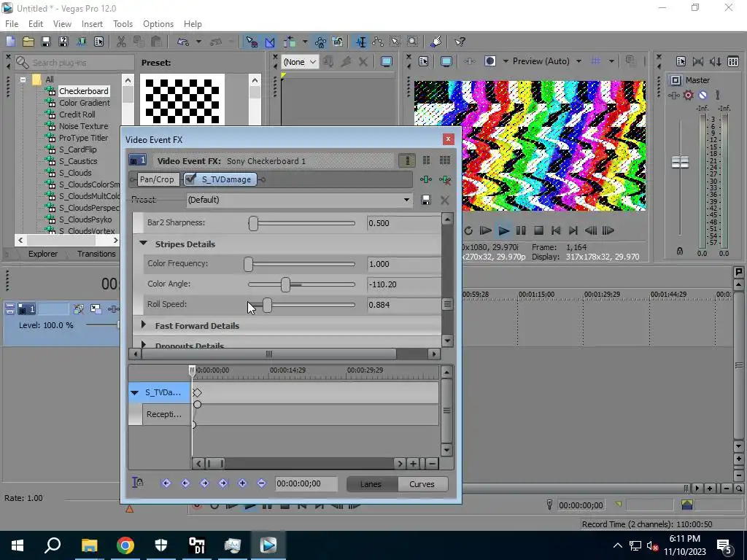This screenshot has height=560, width=747.
Task: Switch Video Event FX to three-column layout
Action: (445, 160)
